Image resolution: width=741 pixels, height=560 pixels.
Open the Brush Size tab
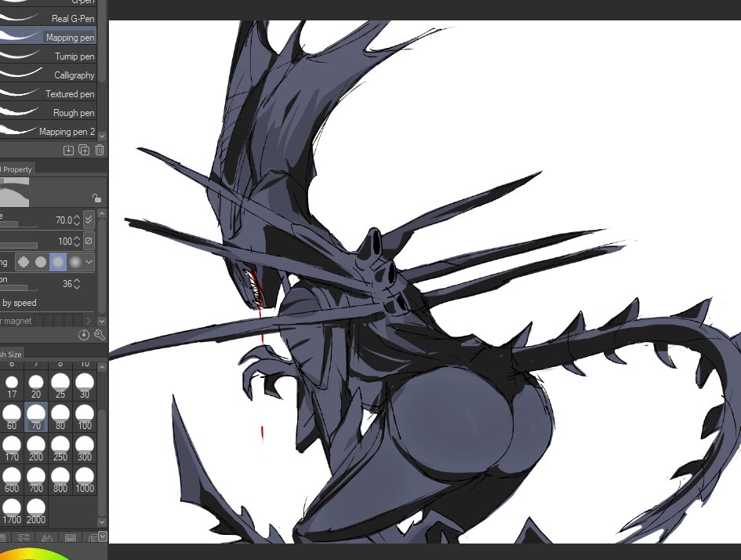tap(11, 354)
